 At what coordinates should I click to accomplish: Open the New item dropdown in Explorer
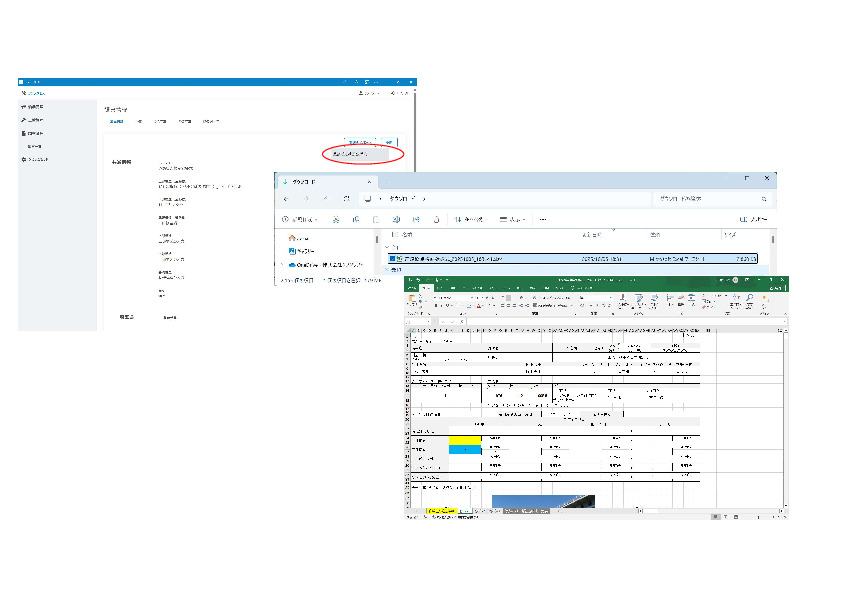tap(300, 219)
